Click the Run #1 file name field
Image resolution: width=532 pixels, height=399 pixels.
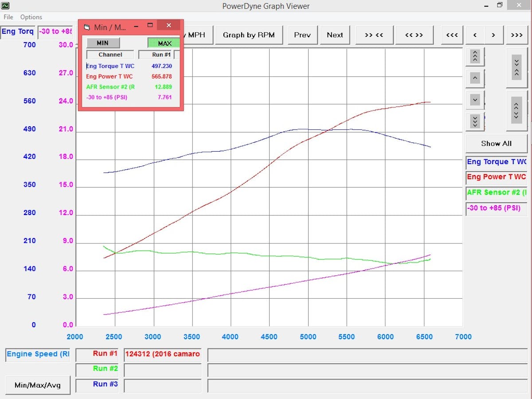[x=162, y=355]
